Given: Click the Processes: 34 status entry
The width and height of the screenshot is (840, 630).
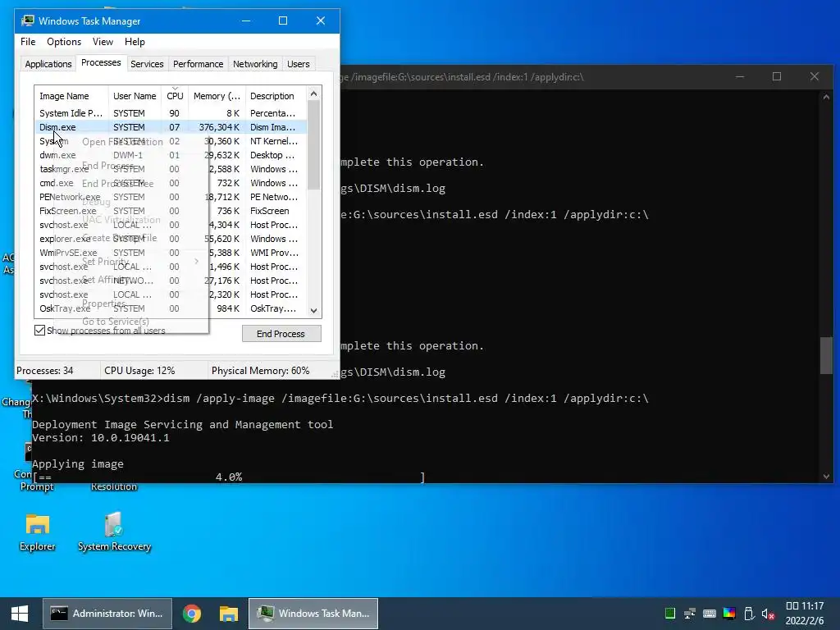Looking at the screenshot, I should tap(45, 371).
